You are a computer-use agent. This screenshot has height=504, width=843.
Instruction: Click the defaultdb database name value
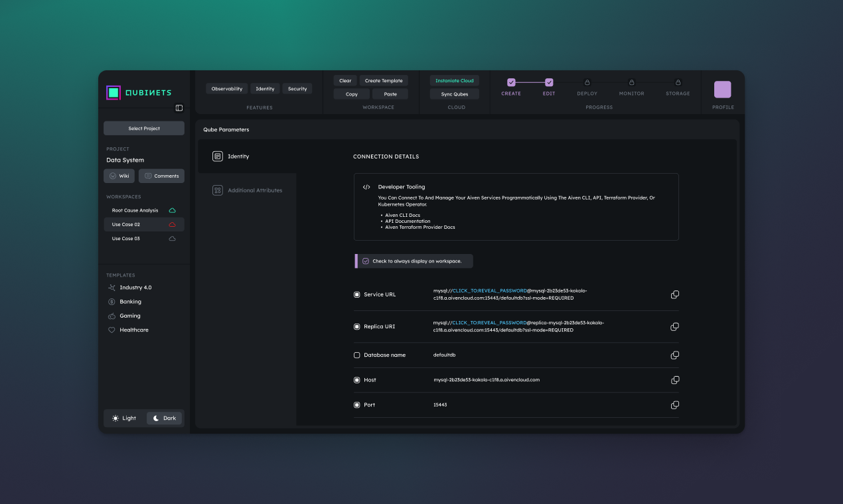pyautogui.click(x=444, y=355)
